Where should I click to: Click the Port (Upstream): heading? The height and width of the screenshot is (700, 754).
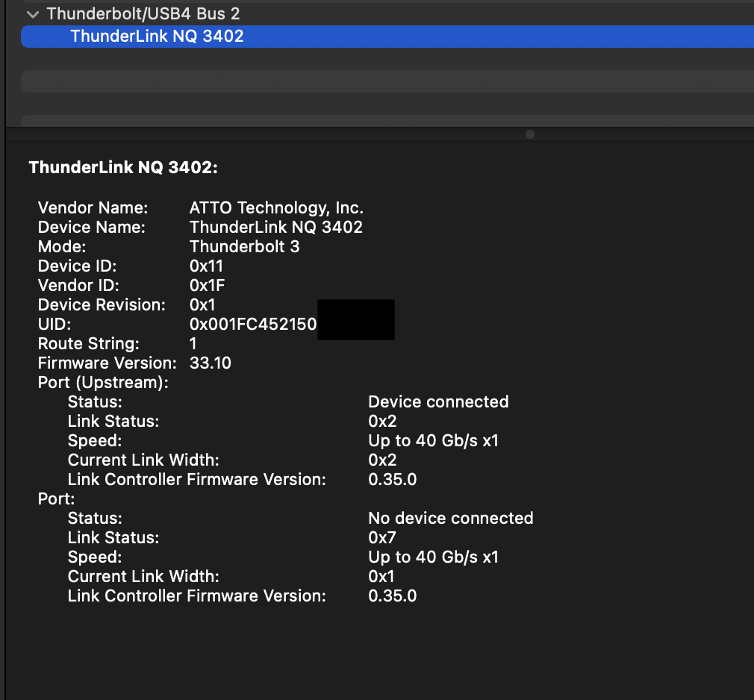pos(103,383)
